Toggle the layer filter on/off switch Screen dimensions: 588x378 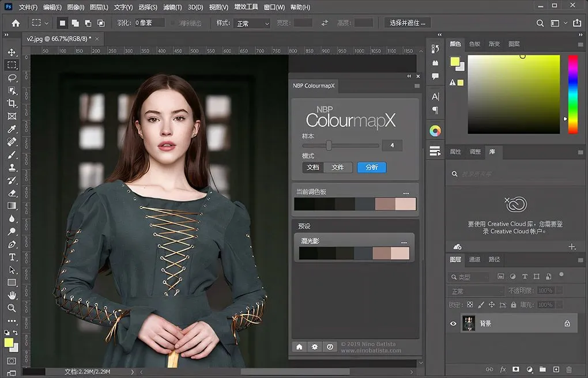point(561,275)
